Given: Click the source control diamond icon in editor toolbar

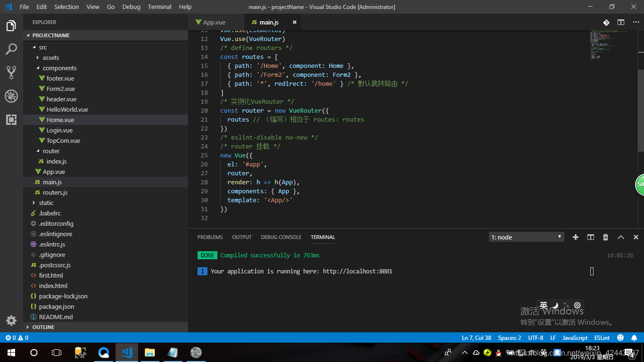Looking at the screenshot, I should [x=606, y=22].
